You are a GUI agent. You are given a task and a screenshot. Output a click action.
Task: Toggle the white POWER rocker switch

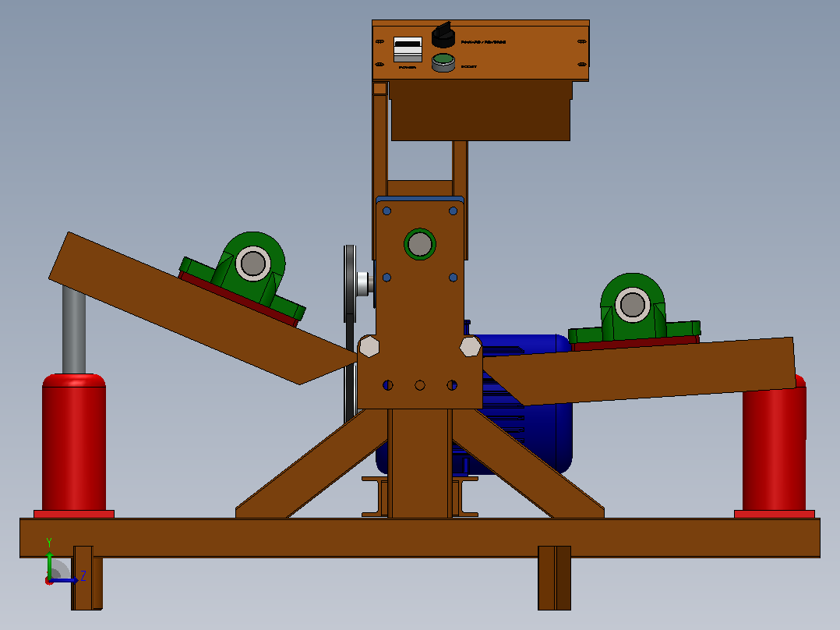click(408, 49)
